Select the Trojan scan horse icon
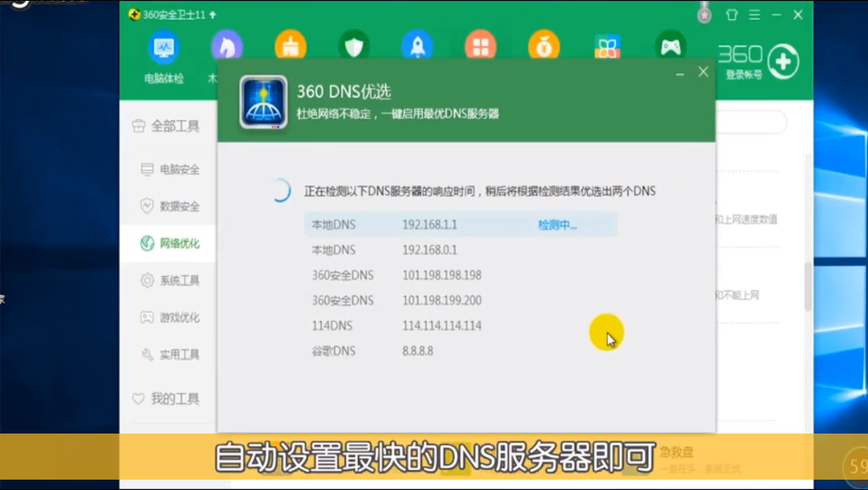Viewport: 868px width, 490px height. pos(227,46)
